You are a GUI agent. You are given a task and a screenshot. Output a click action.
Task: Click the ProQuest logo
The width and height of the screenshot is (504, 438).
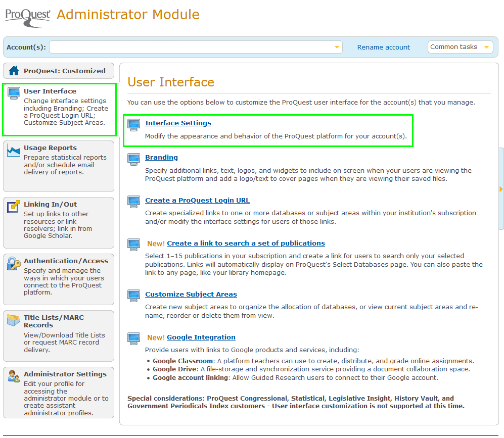tap(27, 17)
